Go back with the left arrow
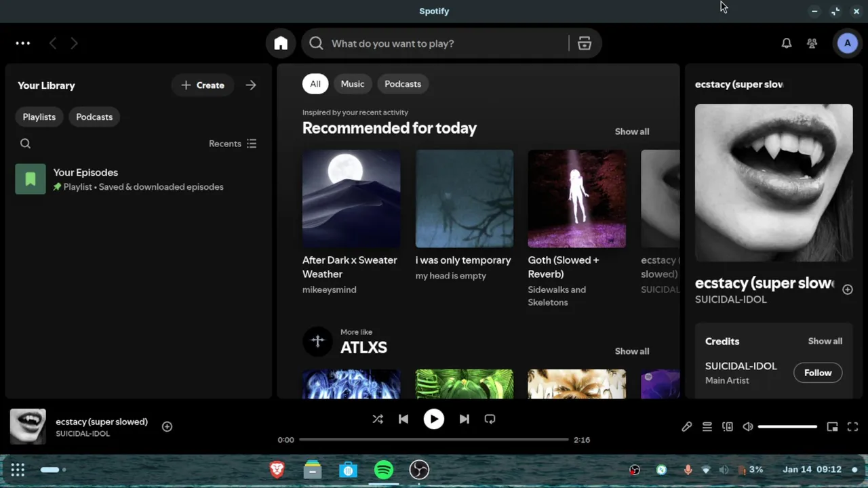This screenshot has height=488, width=868. click(x=53, y=43)
